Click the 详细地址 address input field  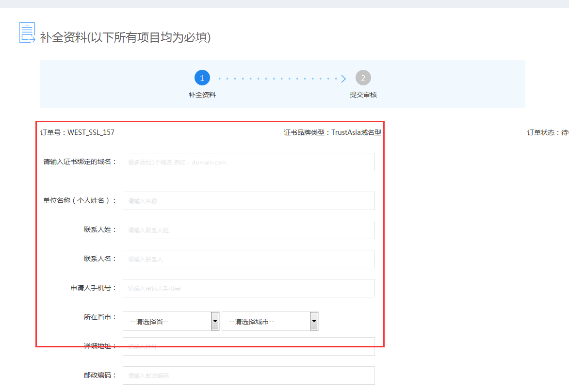[x=248, y=346]
